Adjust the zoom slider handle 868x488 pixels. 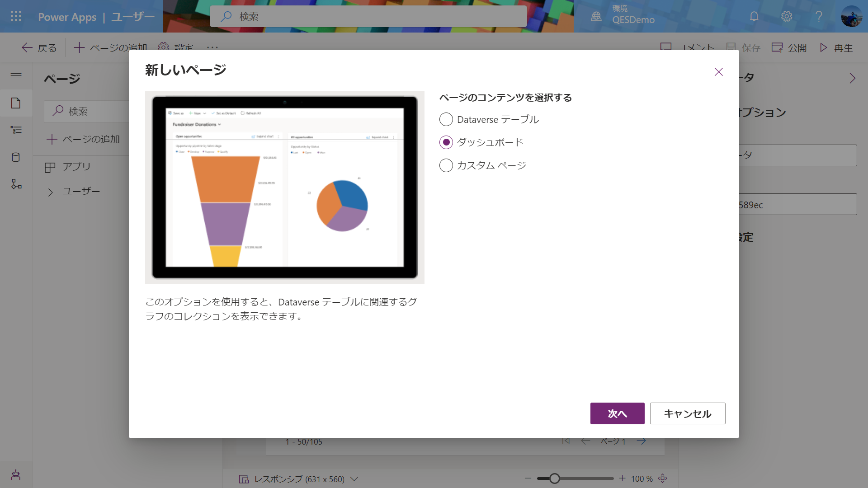pyautogui.click(x=555, y=479)
